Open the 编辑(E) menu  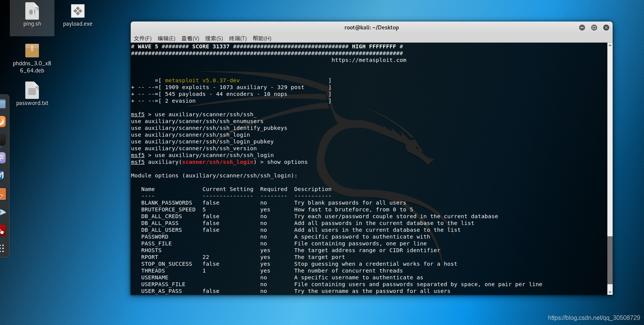pyautogui.click(x=166, y=39)
